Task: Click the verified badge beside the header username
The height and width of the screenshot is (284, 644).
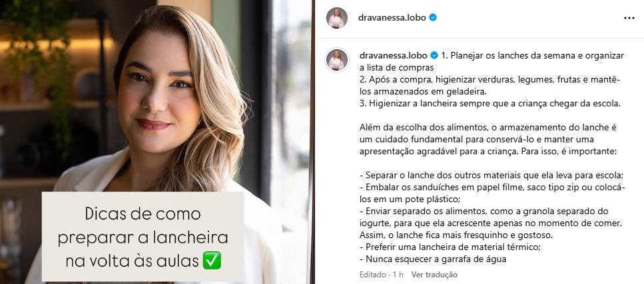Action: [x=433, y=18]
